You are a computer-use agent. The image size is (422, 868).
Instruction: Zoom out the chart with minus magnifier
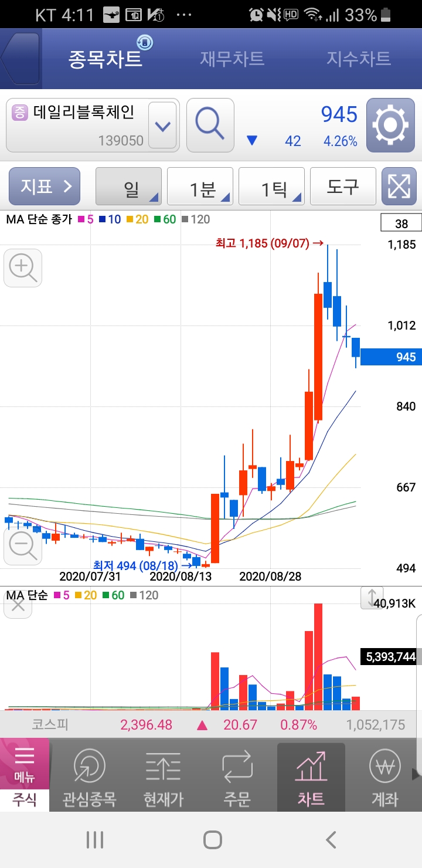click(23, 546)
